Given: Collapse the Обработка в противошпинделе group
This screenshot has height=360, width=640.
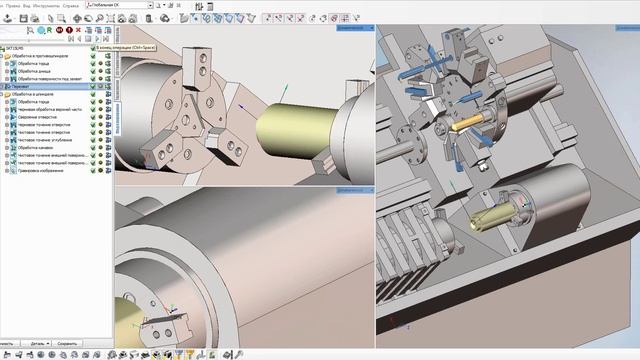Looking at the screenshot, I should [2, 56].
